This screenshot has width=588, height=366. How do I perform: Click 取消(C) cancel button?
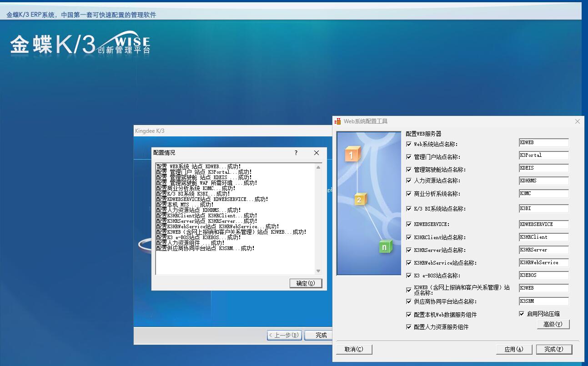(354, 349)
